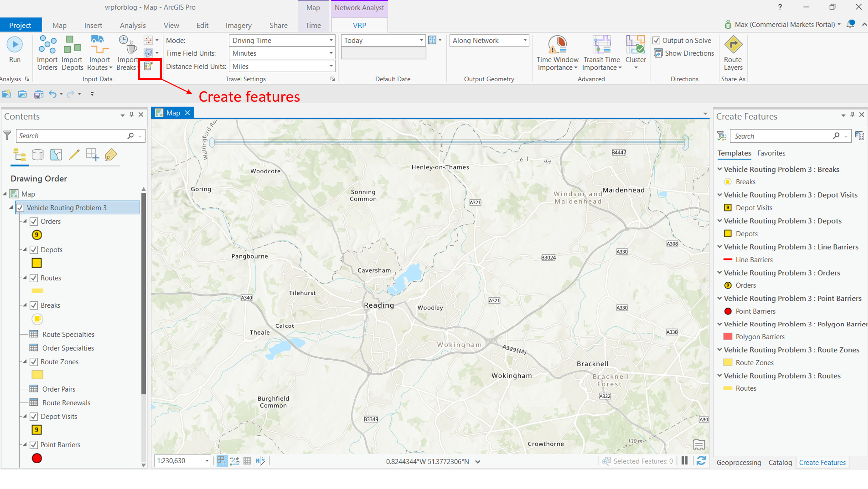This screenshot has width=868, height=489.
Task: Open the Project tab
Action: click(x=20, y=25)
